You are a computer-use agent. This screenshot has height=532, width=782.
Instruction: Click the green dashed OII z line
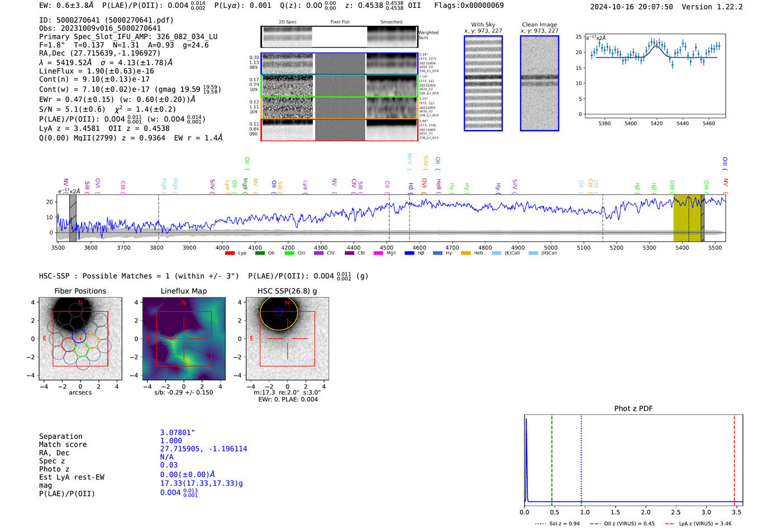point(552,459)
